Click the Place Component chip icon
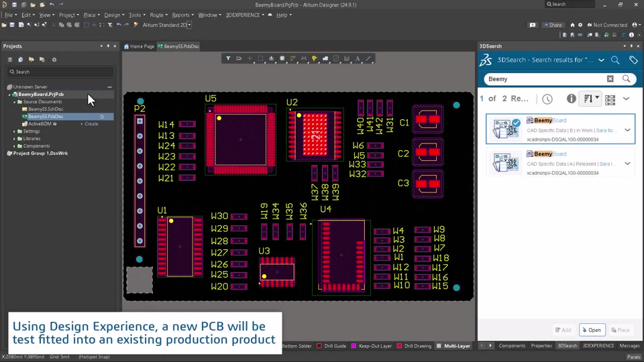644x362 pixels. (282, 59)
